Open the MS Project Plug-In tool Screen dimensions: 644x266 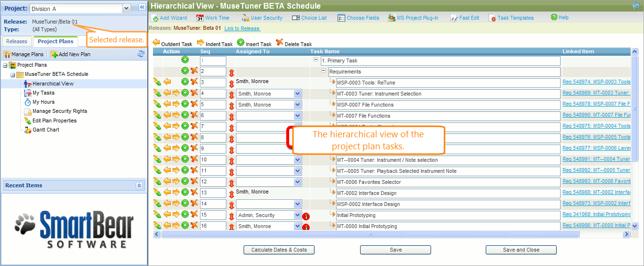[392, 18]
